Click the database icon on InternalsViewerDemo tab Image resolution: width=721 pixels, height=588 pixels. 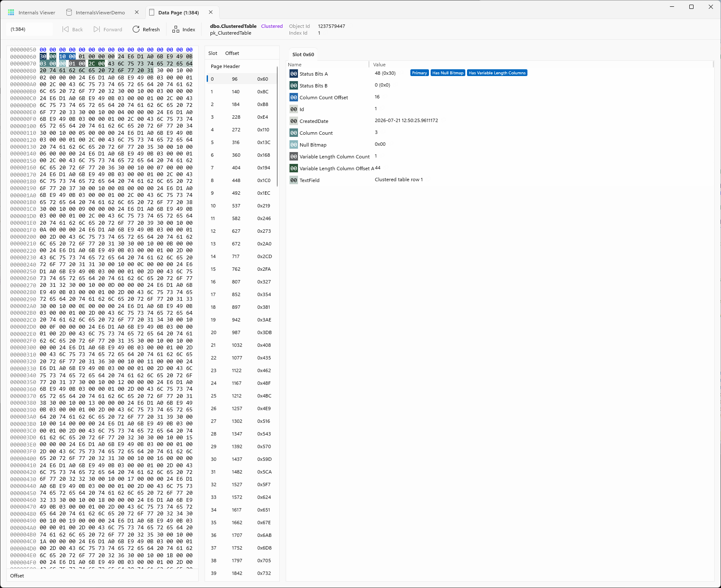69,12
